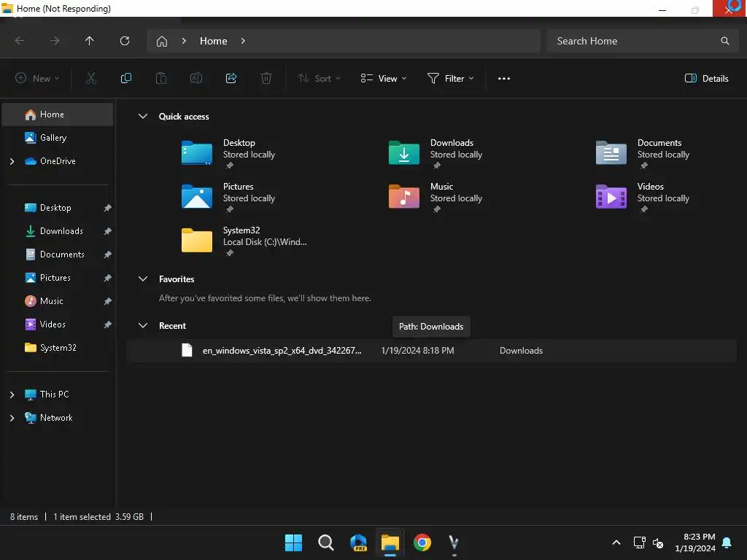Select the Pictures folder in Quick access

coord(228,197)
